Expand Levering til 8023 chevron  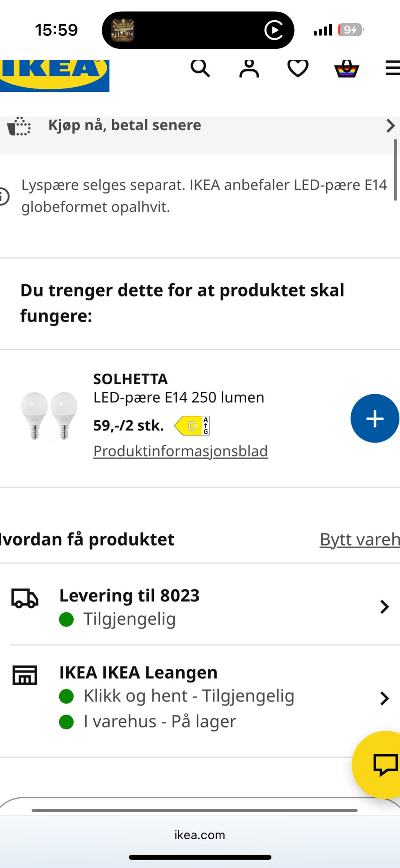pos(385,606)
